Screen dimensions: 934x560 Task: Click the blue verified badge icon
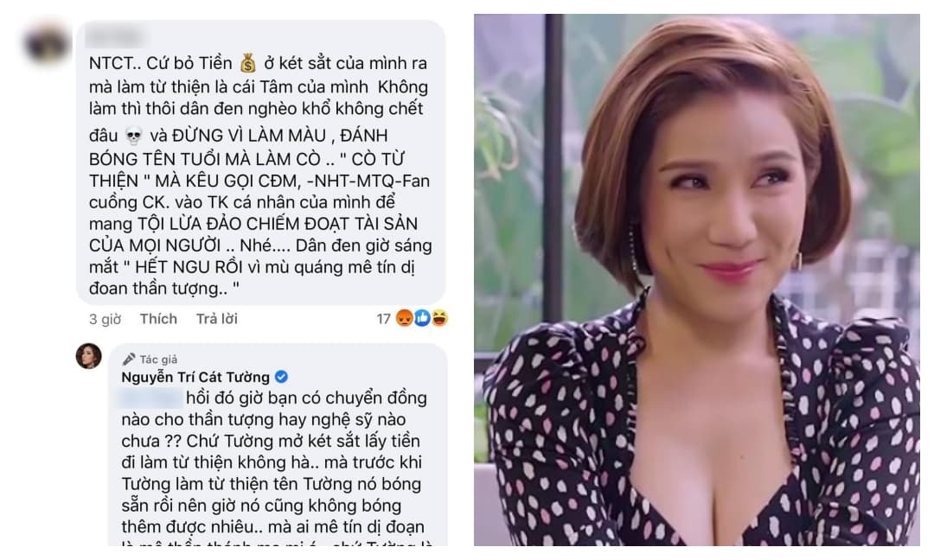tap(281, 377)
